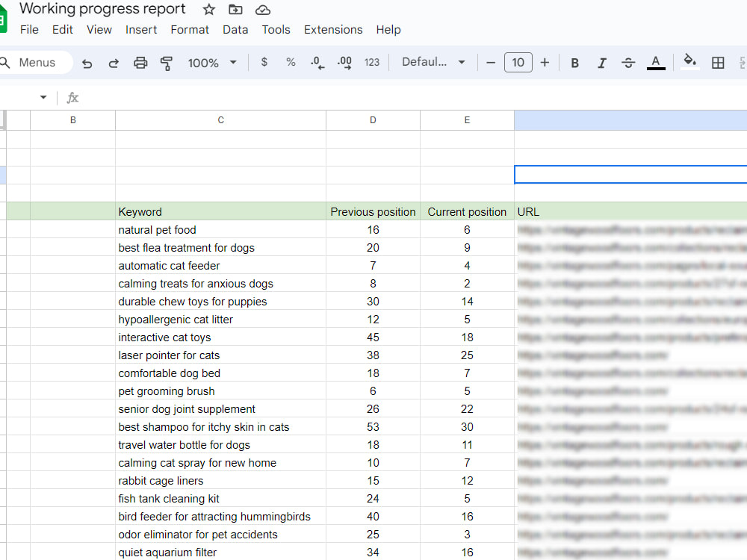
Task: Click the undo arrow icon
Action: (87, 63)
